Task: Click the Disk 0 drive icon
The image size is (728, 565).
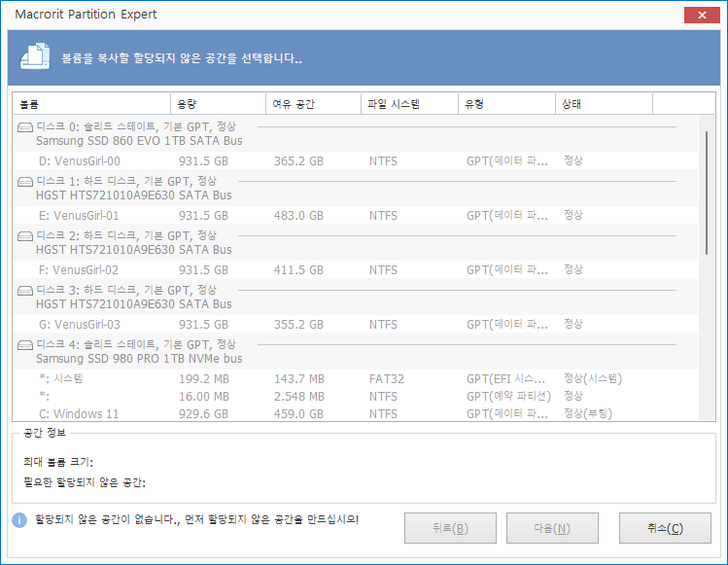Action: click(x=25, y=127)
